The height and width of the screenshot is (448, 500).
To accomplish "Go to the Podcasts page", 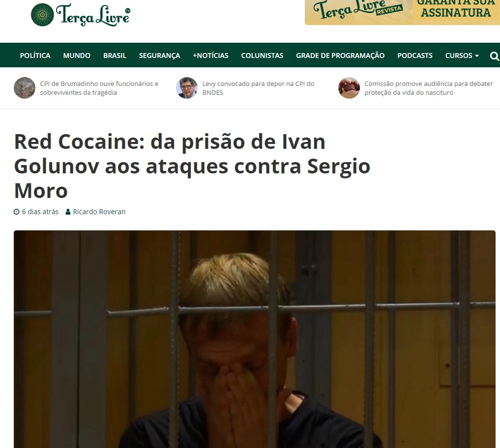I will pyautogui.click(x=415, y=56).
